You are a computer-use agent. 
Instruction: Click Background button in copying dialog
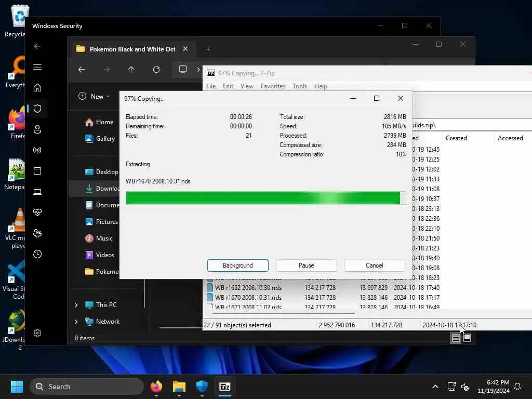(x=237, y=265)
